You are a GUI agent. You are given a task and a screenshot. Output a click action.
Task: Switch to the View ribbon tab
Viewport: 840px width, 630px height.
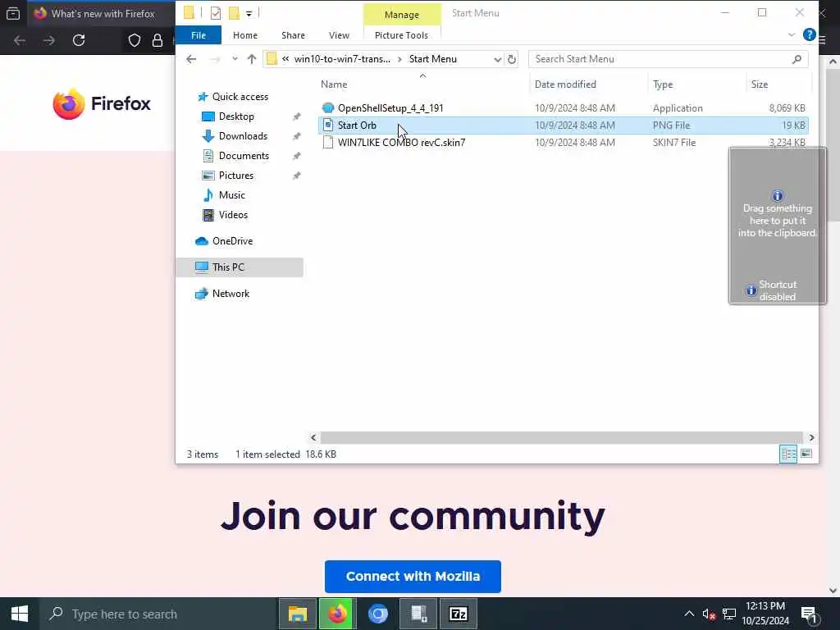(x=339, y=35)
